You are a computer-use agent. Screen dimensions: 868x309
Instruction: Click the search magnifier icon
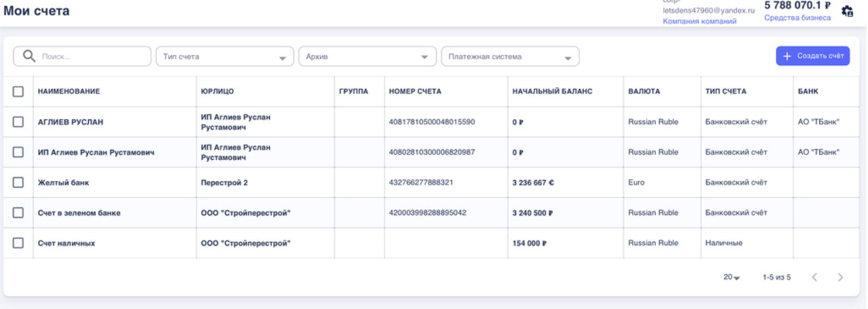(29, 57)
